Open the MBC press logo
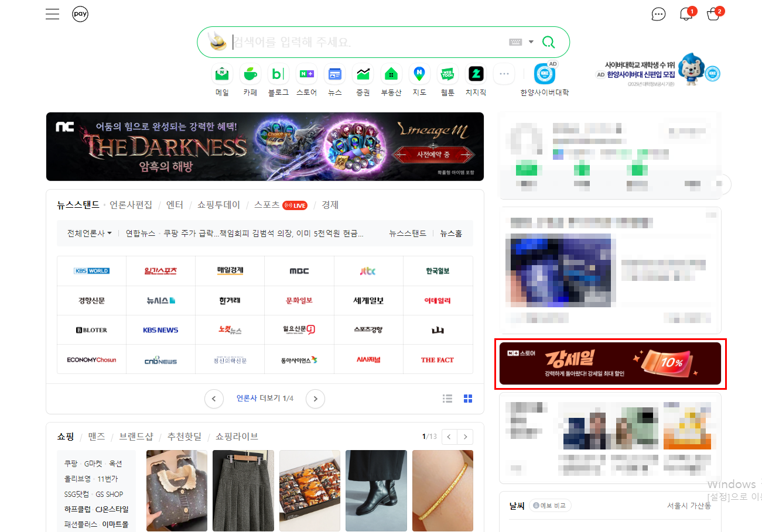 tap(299, 271)
